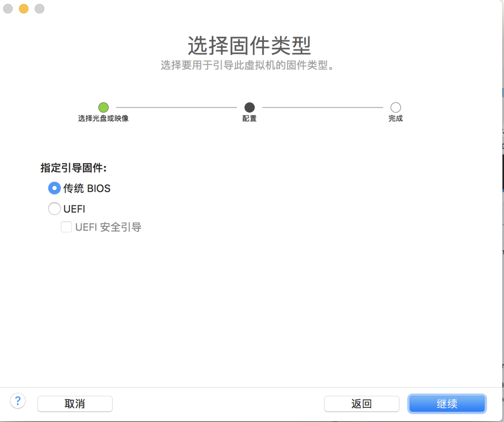Minimize the window with the yellow button
The image size is (504, 422).
coord(23,9)
